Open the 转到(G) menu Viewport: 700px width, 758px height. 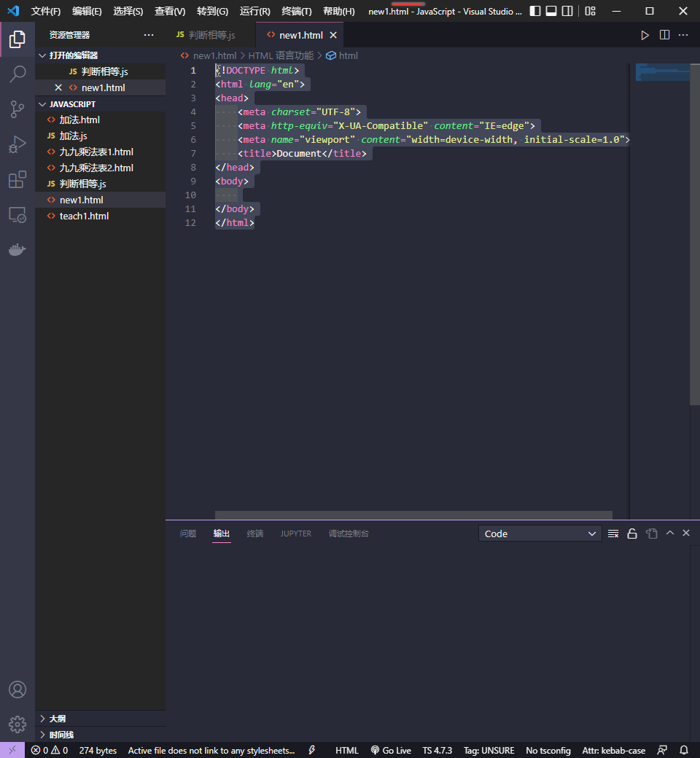coord(212,11)
